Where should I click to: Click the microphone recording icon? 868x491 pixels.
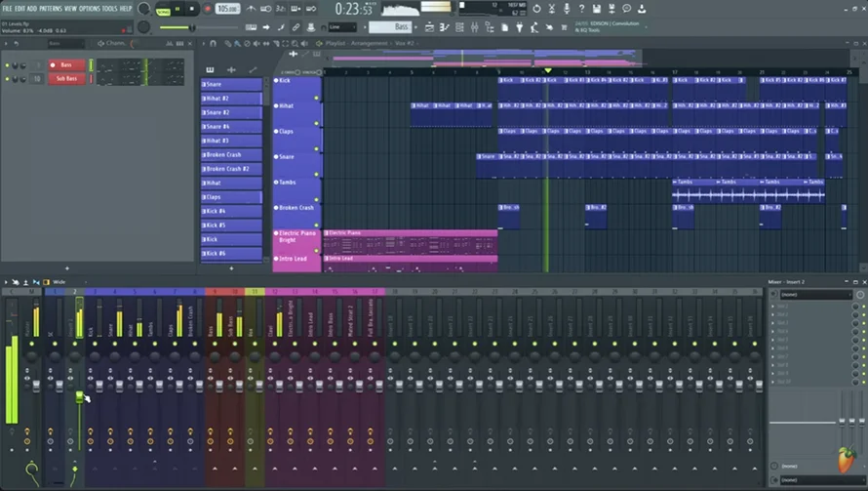coord(567,9)
